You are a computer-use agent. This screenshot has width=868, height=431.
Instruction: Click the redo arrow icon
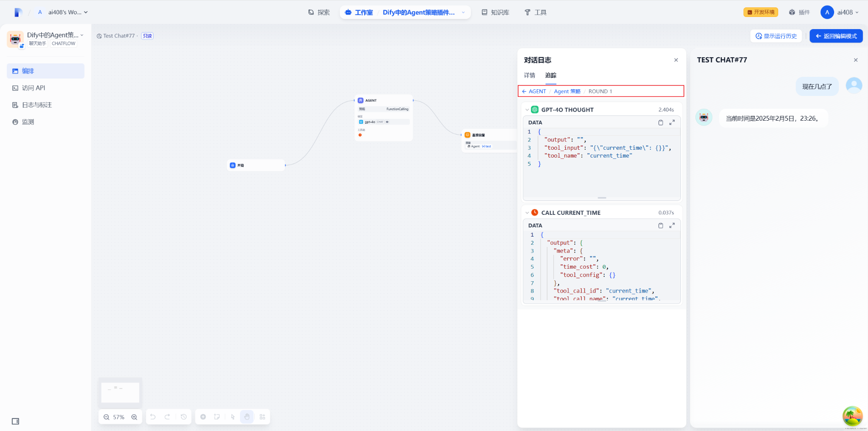[168, 417]
